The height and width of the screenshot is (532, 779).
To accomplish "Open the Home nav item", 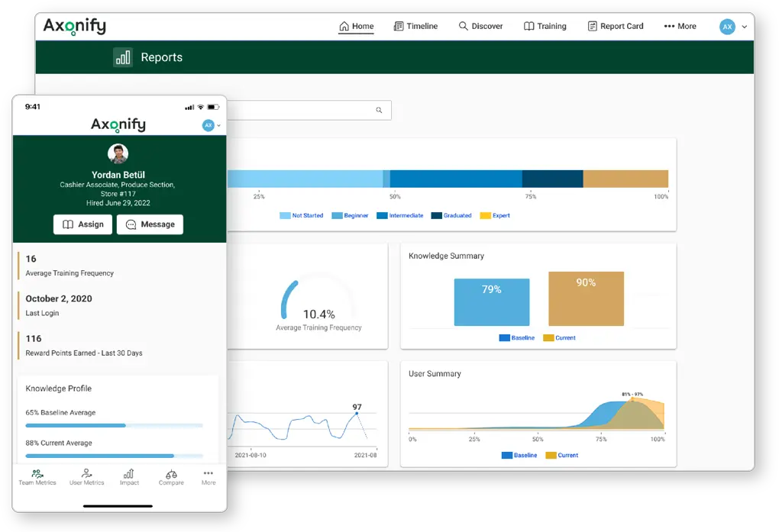I will [356, 26].
